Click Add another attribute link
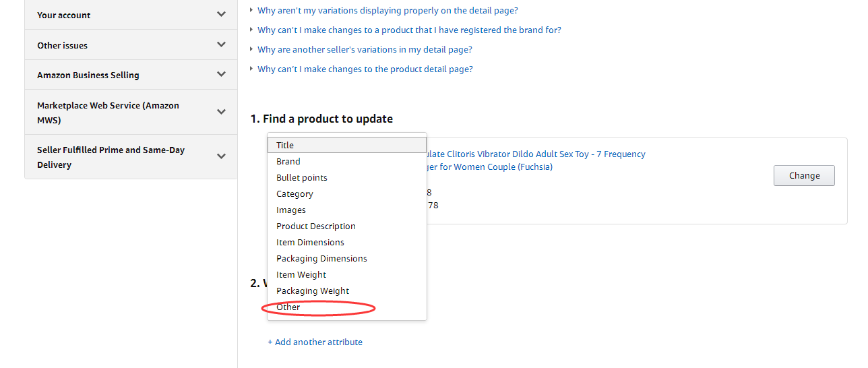 (x=315, y=342)
